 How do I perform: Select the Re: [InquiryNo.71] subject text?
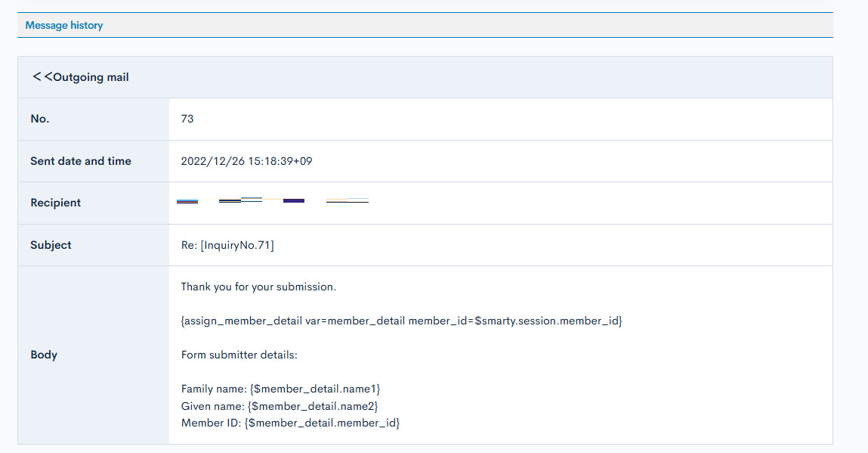pos(227,245)
